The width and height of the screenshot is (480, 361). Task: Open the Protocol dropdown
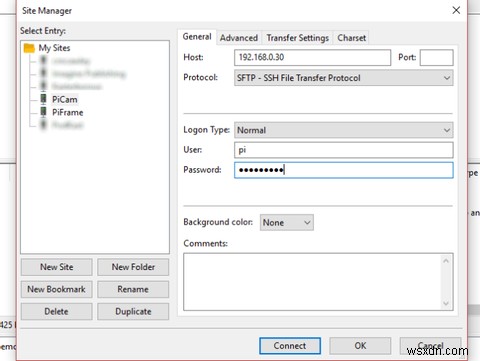pos(344,78)
